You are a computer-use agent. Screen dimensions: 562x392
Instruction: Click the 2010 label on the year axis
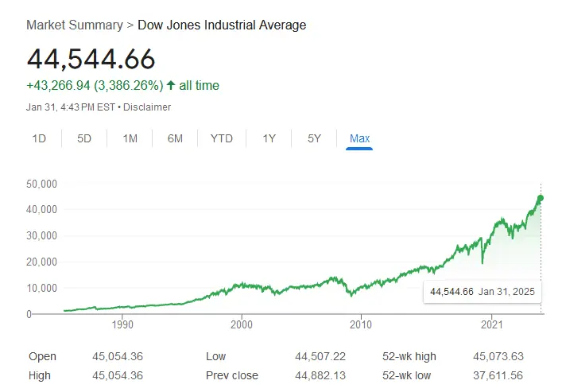pos(361,324)
